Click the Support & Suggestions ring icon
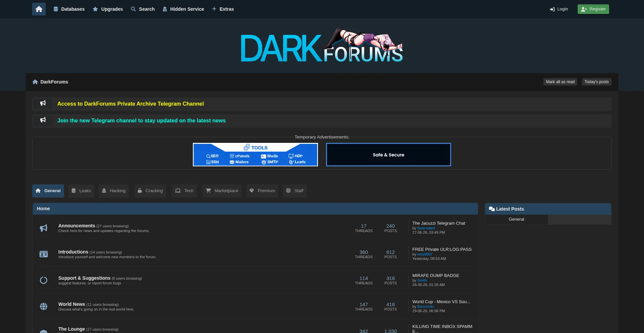 44,280
